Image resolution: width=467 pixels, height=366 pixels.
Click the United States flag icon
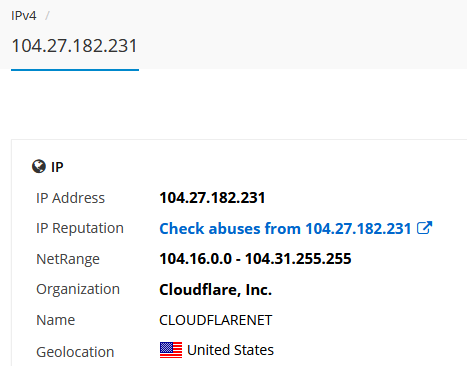pyautogui.click(x=171, y=350)
